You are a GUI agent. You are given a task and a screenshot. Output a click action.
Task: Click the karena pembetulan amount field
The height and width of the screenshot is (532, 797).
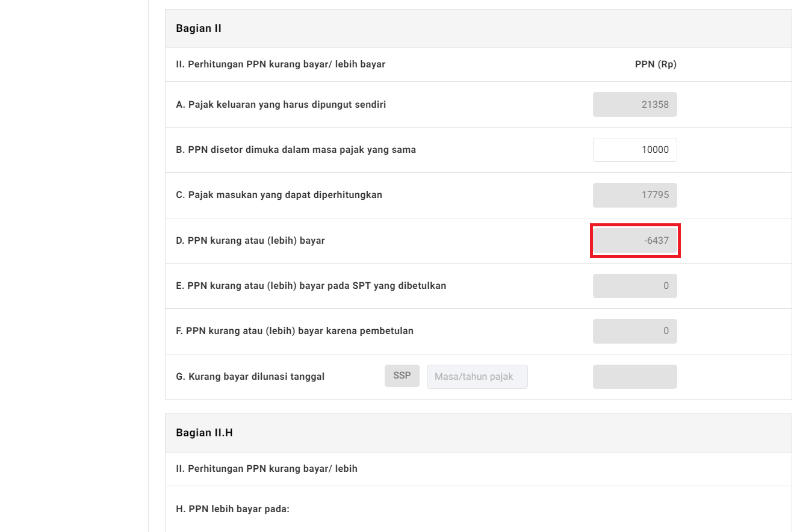pos(634,331)
